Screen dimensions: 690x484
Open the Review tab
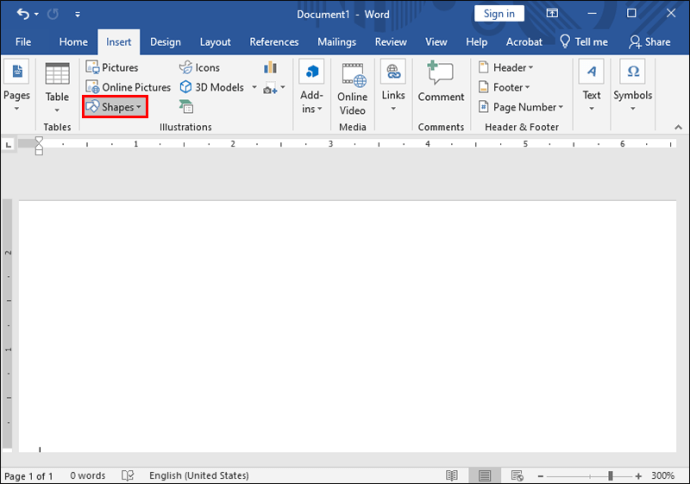pyautogui.click(x=391, y=42)
